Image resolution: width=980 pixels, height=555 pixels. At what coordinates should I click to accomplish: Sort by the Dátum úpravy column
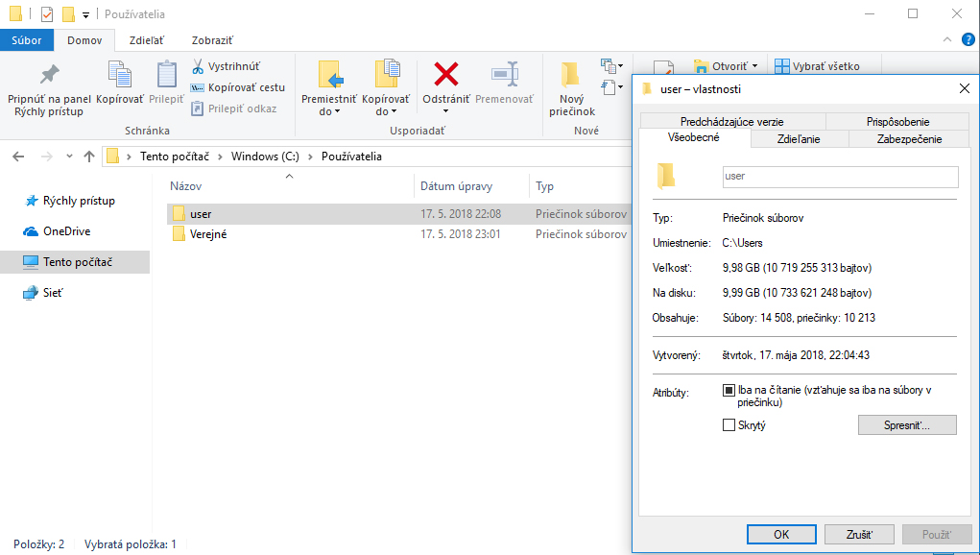456,186
